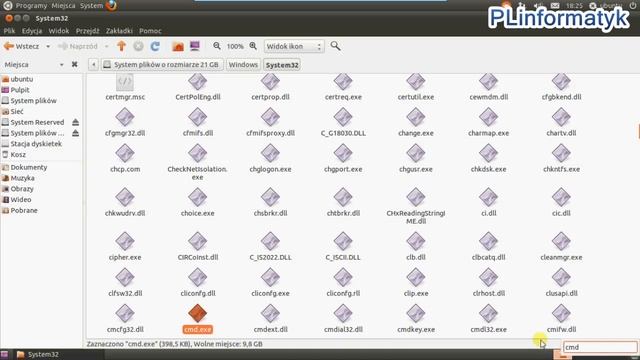Viewport: 640px width, 360px height.
Task: Open the Plik menu
Action: pos(9,31)
